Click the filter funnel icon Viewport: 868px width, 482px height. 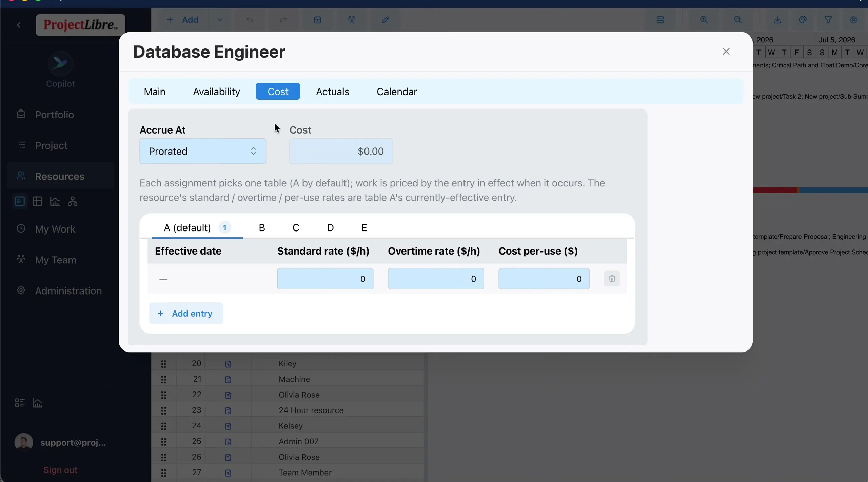coord(828,20)
